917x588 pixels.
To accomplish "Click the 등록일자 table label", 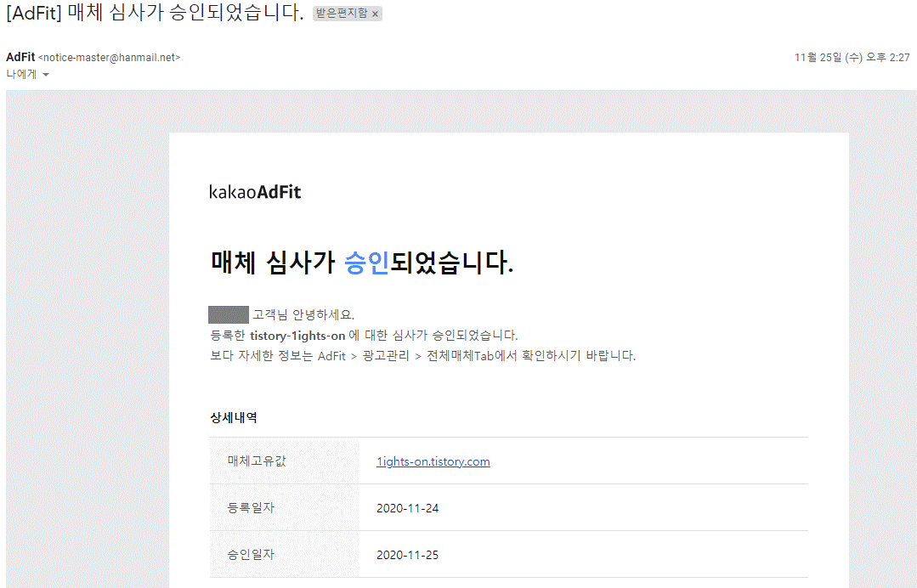I will point(251,507).
